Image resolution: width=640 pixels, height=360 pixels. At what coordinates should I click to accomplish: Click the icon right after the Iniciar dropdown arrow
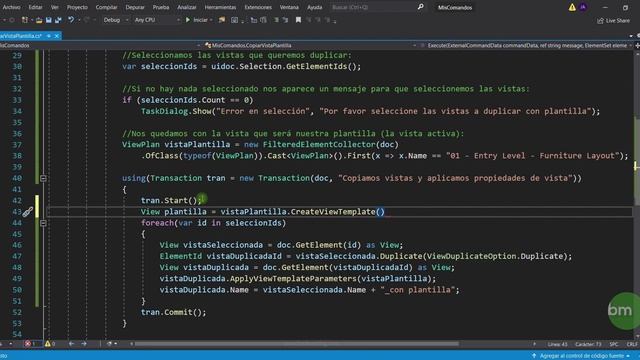click(222, 20)
